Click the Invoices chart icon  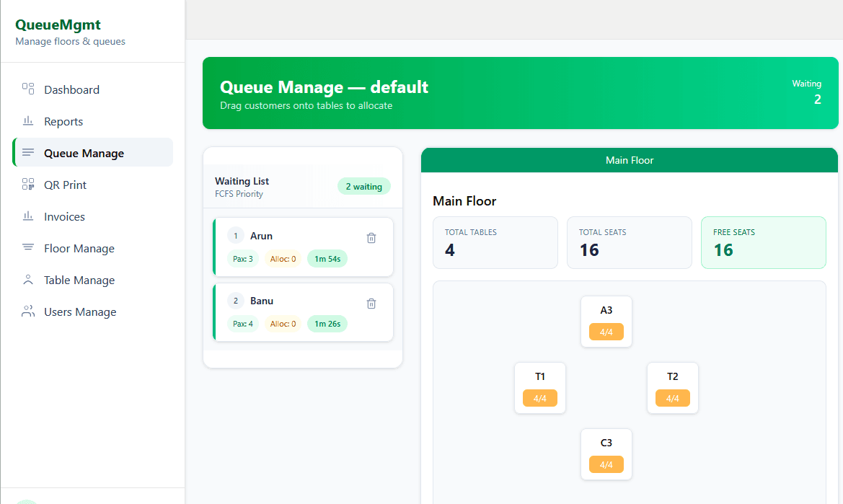[28, 216]
